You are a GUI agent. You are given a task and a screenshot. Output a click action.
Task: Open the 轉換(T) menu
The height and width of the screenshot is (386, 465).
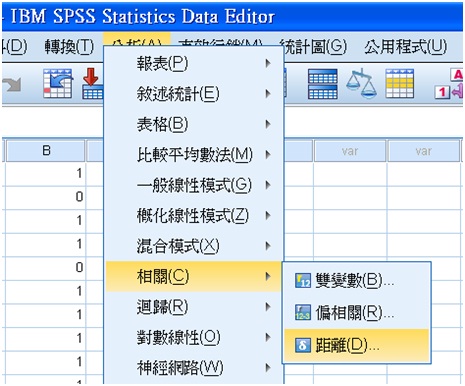[x=69, y=46]
